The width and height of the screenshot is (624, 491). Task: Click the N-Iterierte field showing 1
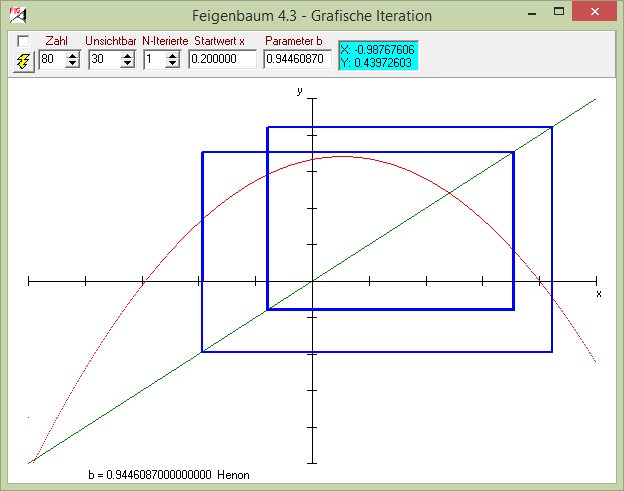tap(155, 59)
